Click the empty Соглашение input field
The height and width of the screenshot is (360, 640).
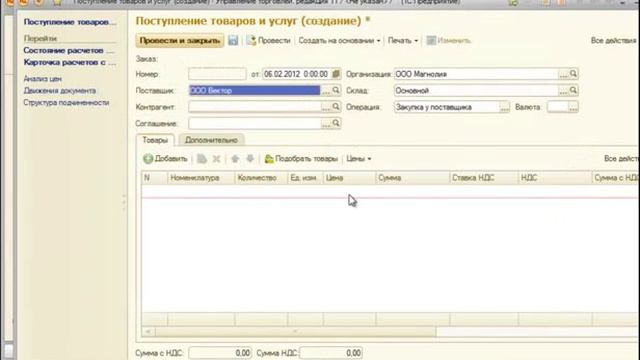click(x=255, y=123)
